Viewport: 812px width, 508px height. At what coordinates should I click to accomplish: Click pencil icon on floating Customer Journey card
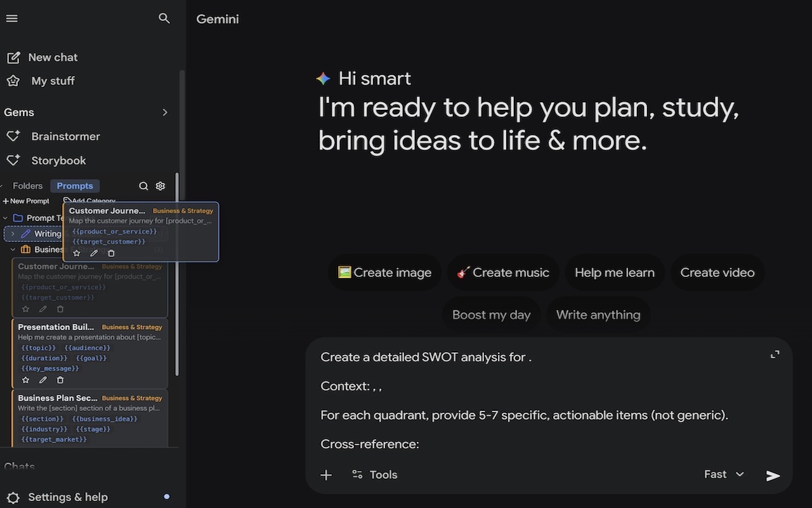94,253
